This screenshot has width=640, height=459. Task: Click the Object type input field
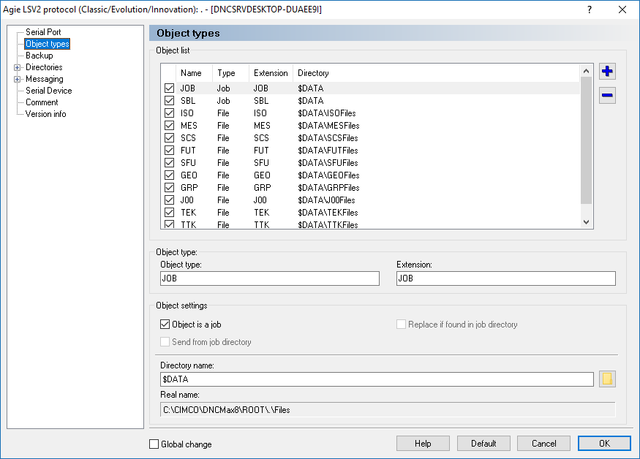[270, 278]
